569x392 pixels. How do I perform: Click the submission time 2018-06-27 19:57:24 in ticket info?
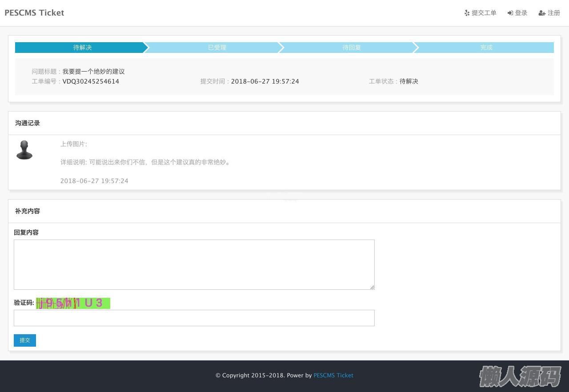click(265, 81)
